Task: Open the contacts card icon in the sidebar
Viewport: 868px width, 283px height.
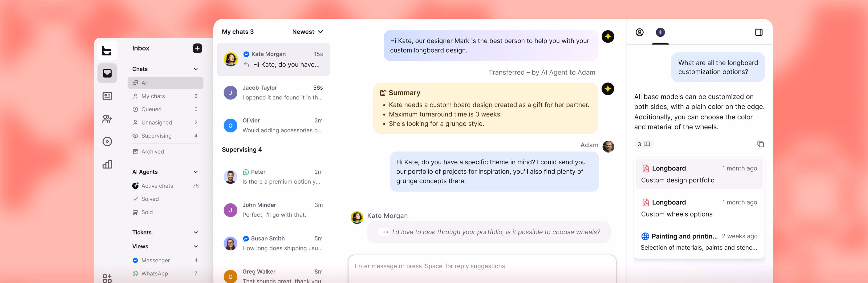Action: [x=107, y=96]
